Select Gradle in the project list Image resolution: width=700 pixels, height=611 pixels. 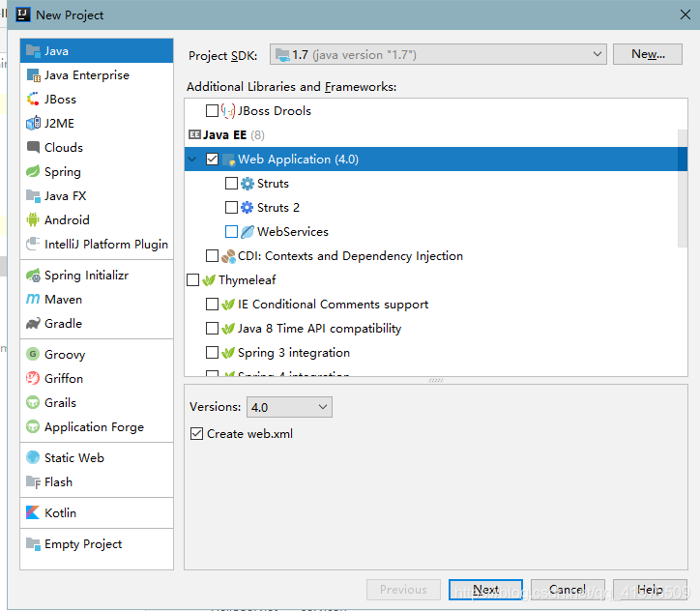[x=97, y=323]
